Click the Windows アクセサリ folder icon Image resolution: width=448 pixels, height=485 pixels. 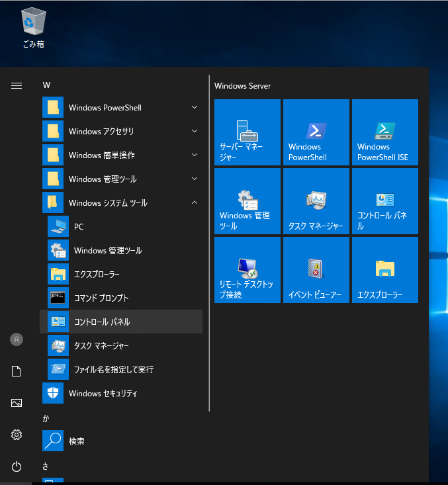pyautogui.click(x=53, y=131)
